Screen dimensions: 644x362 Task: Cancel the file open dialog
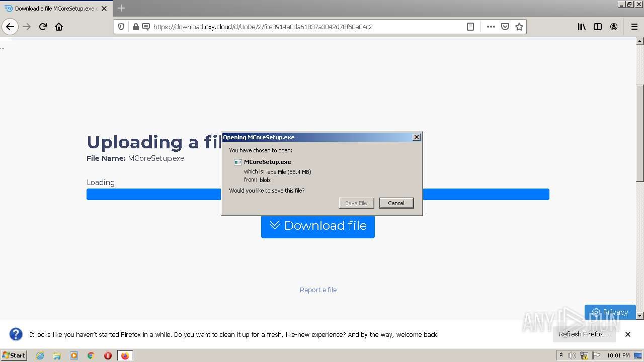point(396,203)
